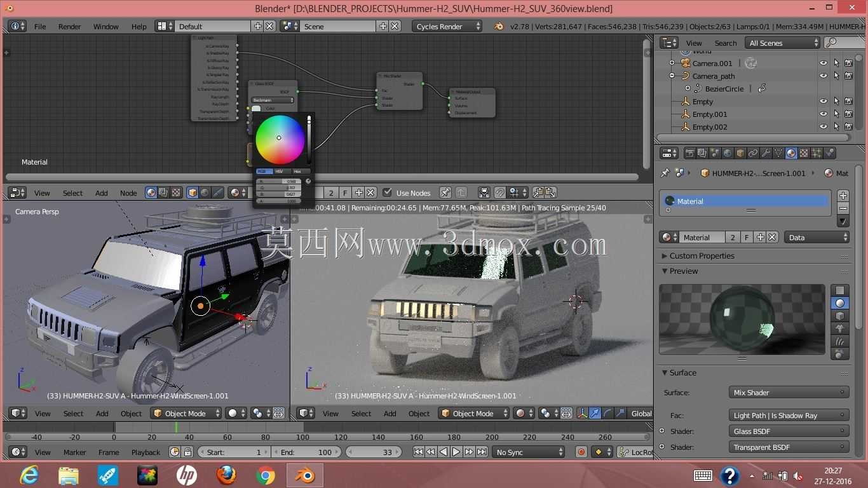Viewport: 868px width, 488px height.
Task: Play animation forward button
Action: click(456, 452)
